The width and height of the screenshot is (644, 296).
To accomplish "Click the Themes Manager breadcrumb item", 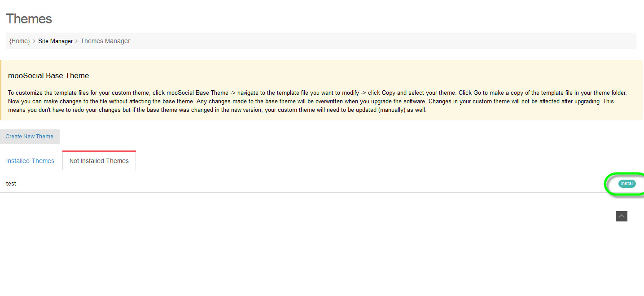I will [x=105, y=41].
